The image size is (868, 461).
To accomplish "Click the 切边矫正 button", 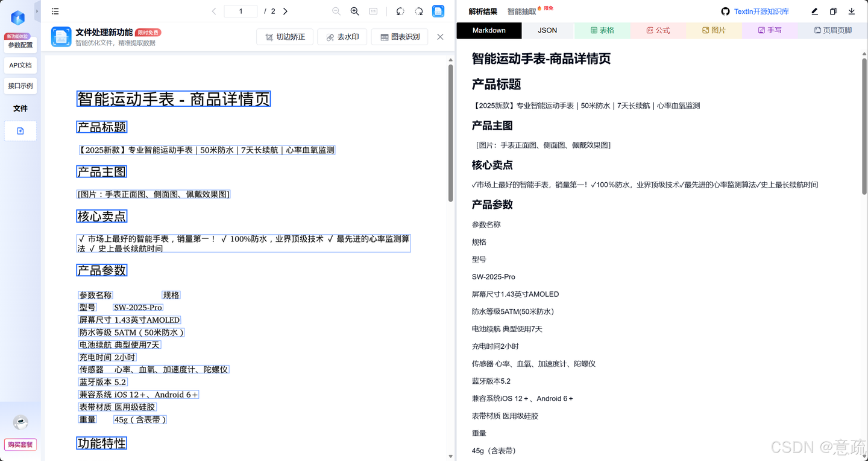I will 285,37.
